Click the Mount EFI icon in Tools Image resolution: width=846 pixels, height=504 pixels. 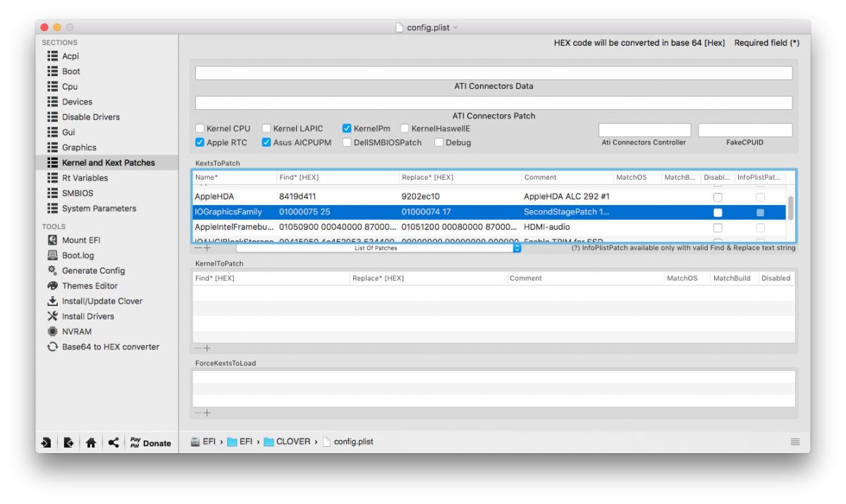point(52,240)
